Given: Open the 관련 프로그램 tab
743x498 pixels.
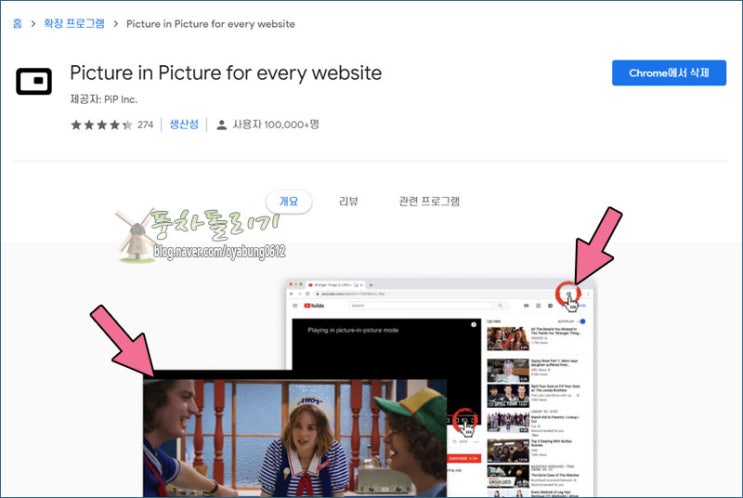Looking at the screenshot, I should pyautogui.click(x=429, y=201).
